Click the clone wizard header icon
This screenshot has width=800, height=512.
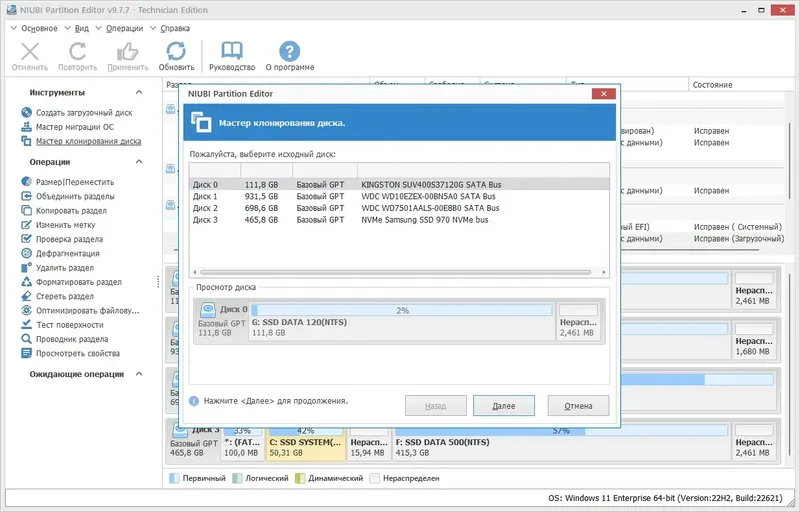(x=201, y=122)
